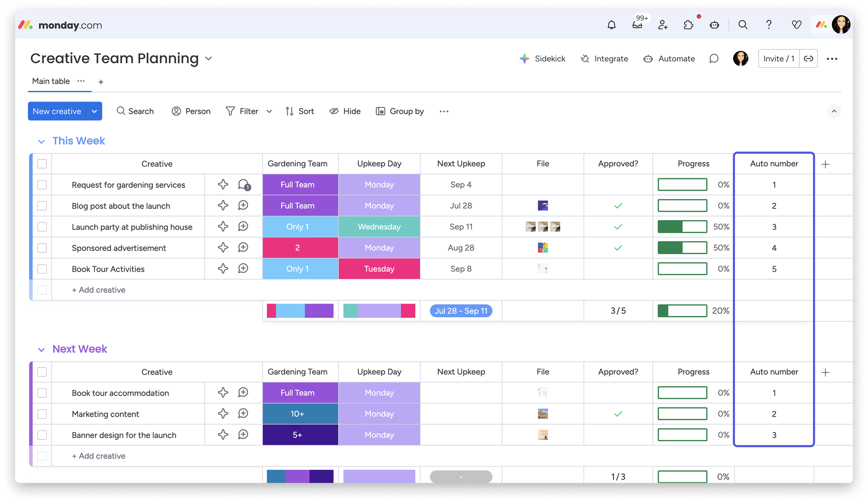Switch to the Main table tab

click(51, 81)
